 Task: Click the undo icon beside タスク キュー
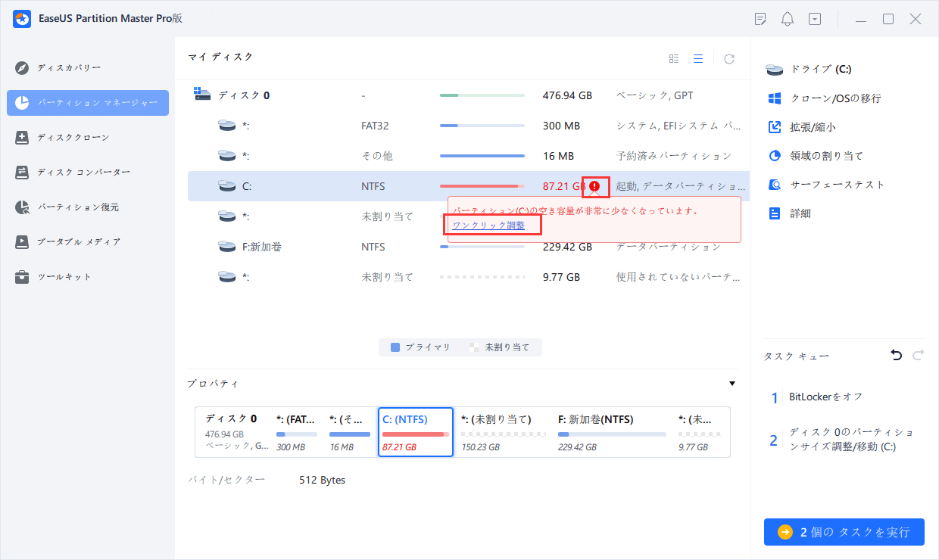pos(896,355)
